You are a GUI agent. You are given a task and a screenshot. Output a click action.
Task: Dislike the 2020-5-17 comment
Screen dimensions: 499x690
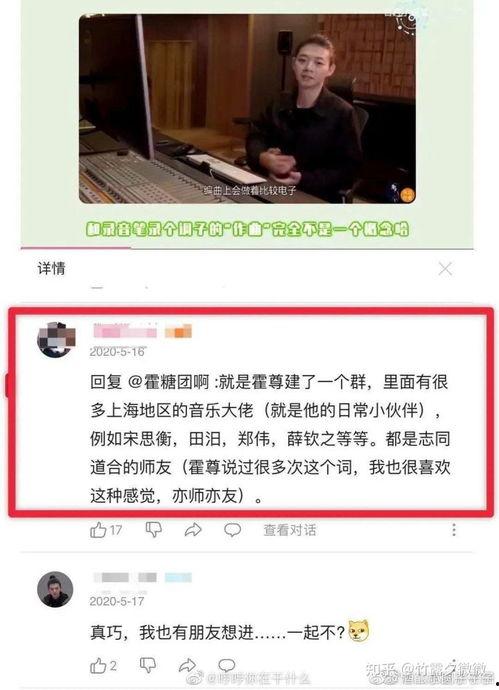(147, 665)
